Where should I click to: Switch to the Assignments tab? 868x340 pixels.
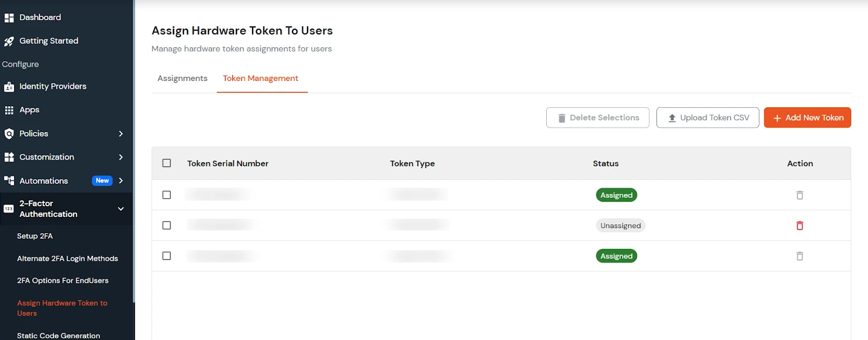182,78
